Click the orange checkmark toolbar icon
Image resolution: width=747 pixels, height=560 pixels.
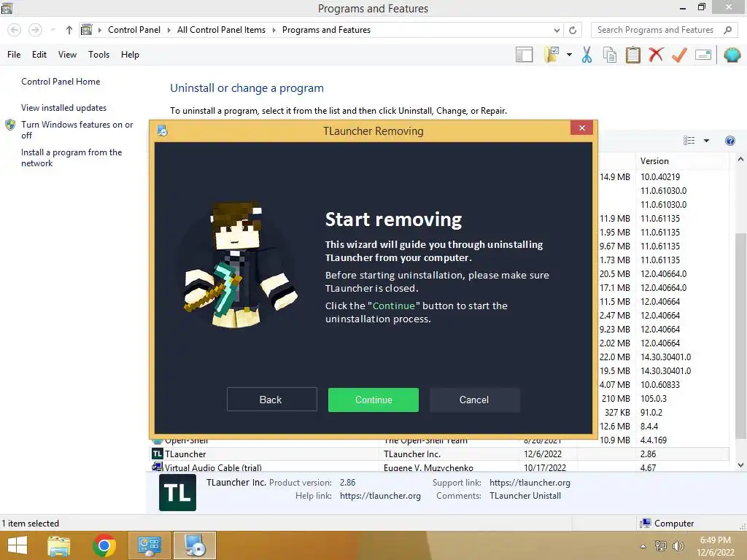tap(679, 55)
